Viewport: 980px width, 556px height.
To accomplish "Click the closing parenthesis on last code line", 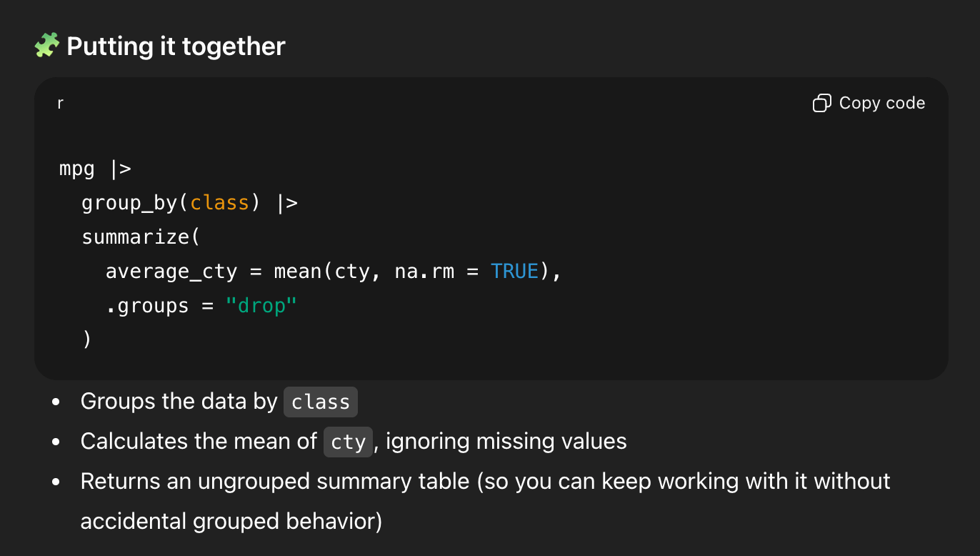I will (x=87, y=339).
